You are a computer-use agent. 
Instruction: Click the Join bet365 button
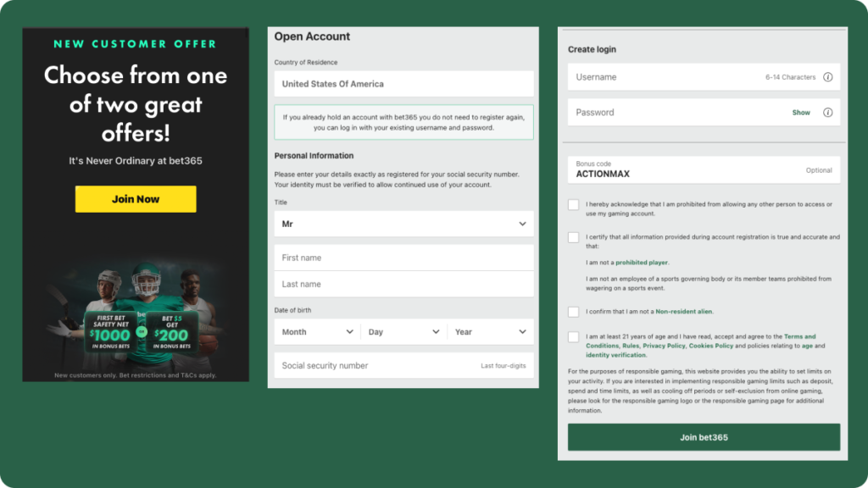click(x=704, y=437)
